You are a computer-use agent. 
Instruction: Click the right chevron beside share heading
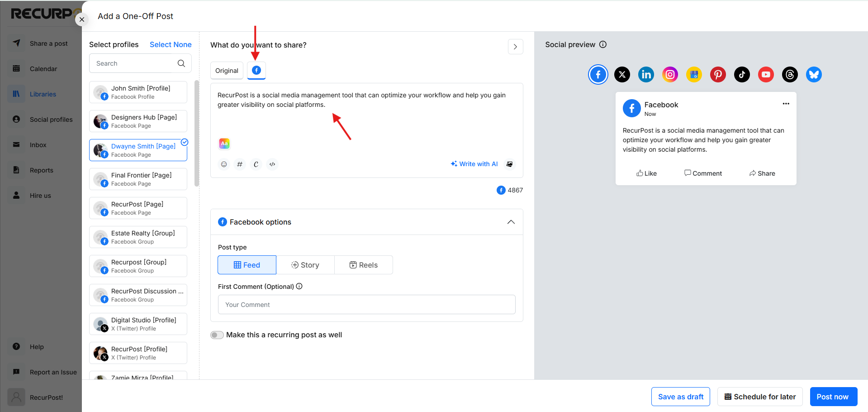coord(515,47)
